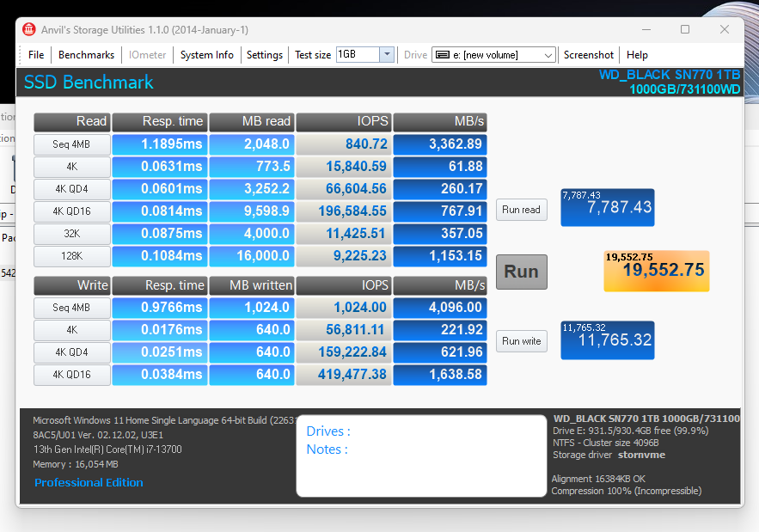Open the Settings menu
This screenshot has width=759, height=532.
264,55
